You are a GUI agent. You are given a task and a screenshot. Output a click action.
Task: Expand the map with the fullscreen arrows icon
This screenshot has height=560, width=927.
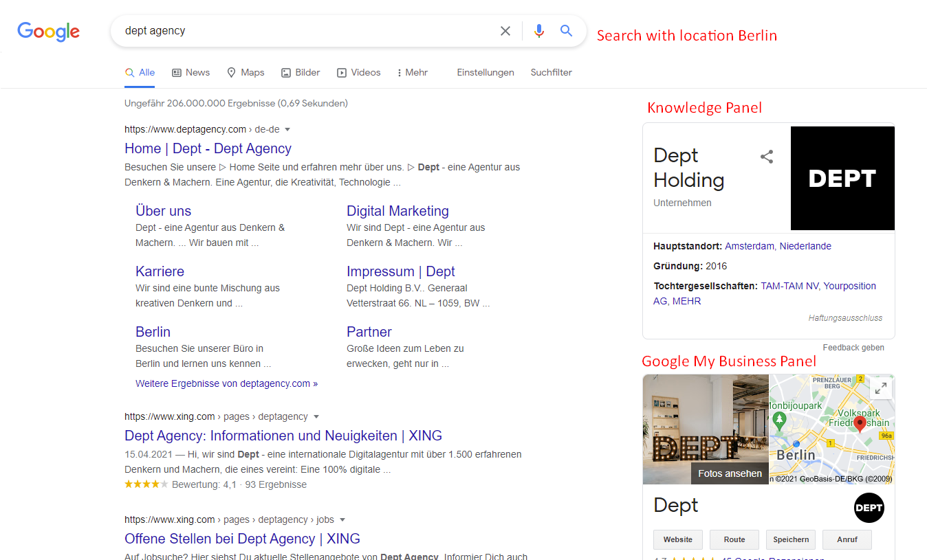click(x=881, y=388)
